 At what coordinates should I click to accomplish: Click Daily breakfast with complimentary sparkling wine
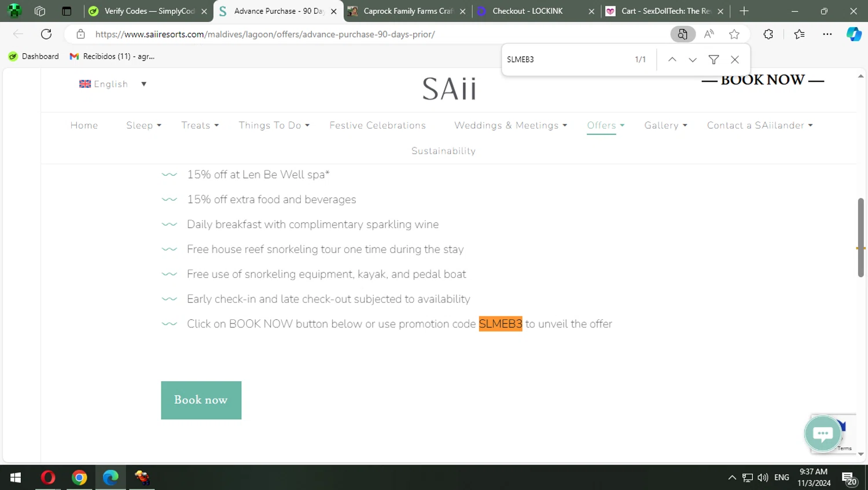[312, 224]
